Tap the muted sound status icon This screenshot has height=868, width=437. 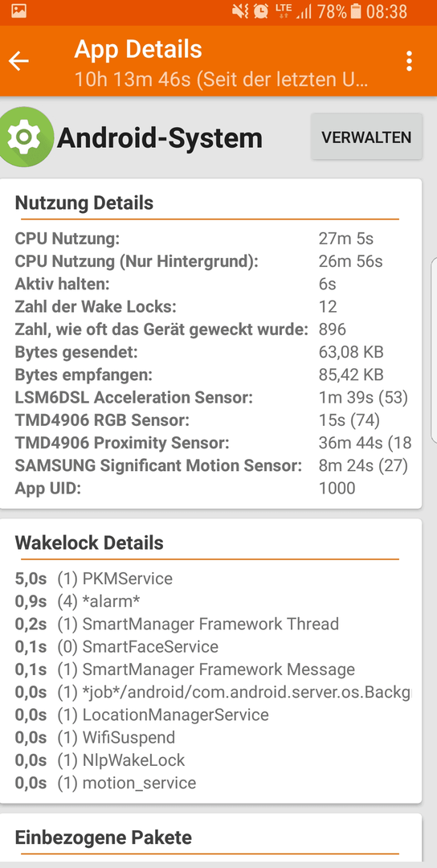pyautogui.click(x=240, y=11)
